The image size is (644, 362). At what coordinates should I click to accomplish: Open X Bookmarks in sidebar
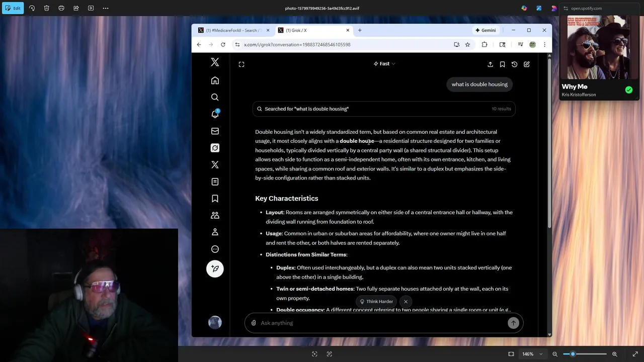tap(215, 199)
